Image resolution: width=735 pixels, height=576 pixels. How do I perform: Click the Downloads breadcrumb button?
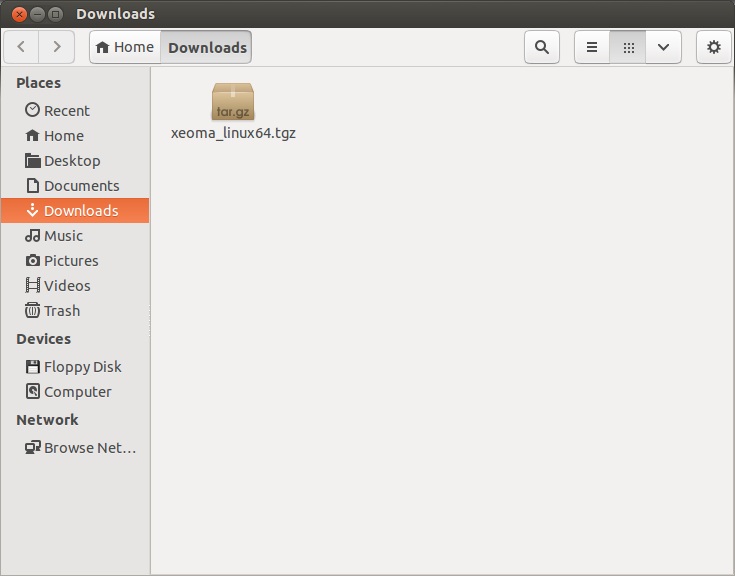[x=206, y=47]
